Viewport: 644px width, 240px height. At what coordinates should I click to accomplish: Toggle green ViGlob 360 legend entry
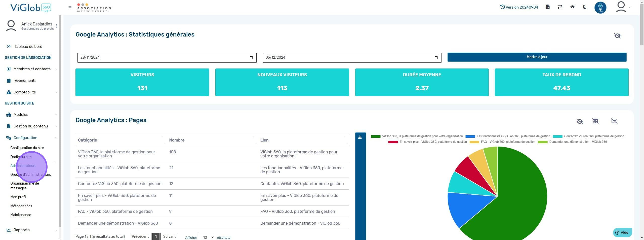tap(417, 136)
